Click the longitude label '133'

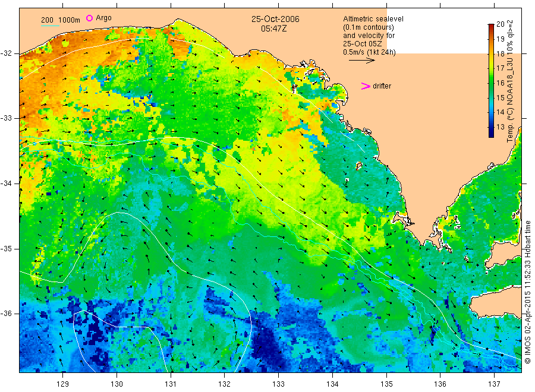point(278,384)
